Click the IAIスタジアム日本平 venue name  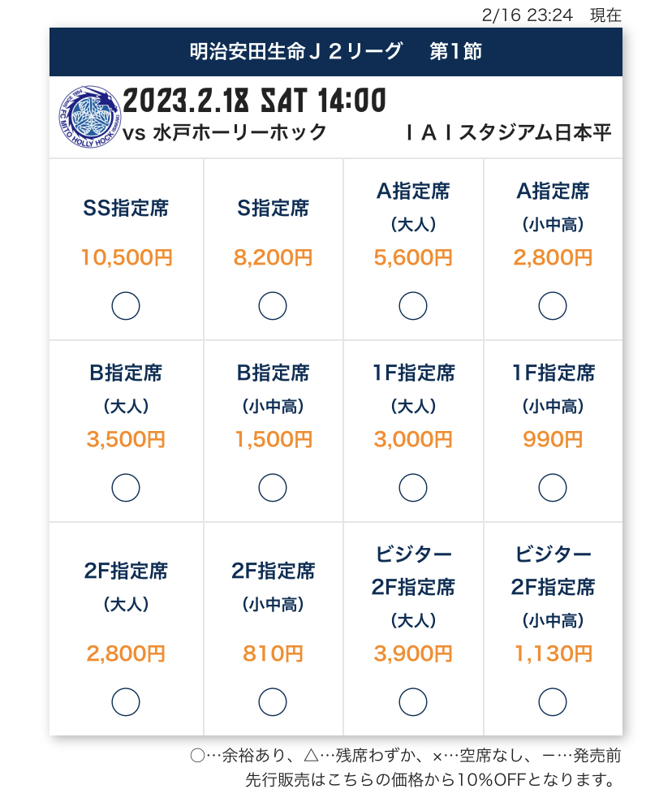pyautogui.click(x=508, y=132)
